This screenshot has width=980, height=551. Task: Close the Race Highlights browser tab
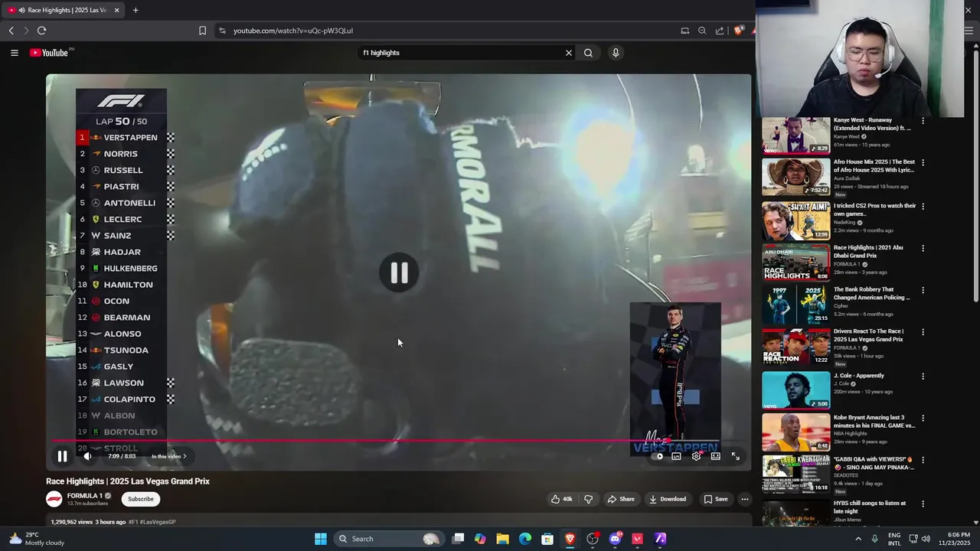click(x=116, y=10)
